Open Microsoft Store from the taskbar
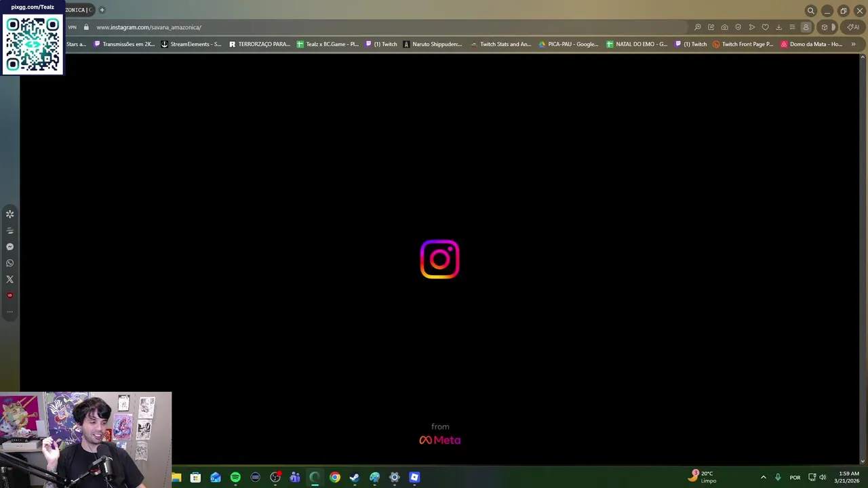 pos(195,477)
